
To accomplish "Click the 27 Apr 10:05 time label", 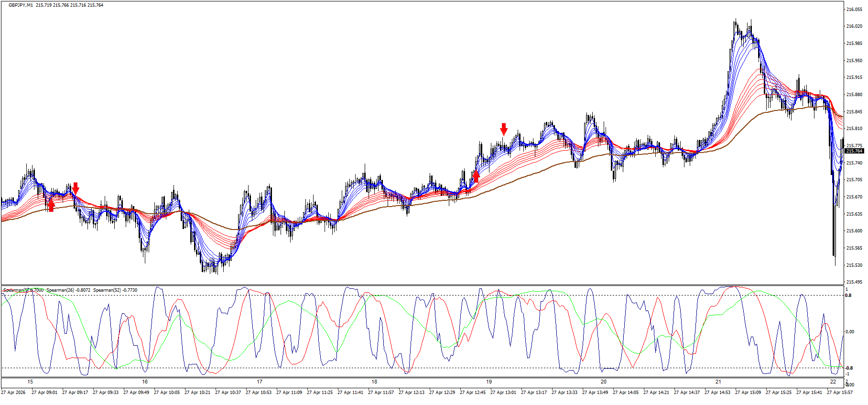I will 167,393.
